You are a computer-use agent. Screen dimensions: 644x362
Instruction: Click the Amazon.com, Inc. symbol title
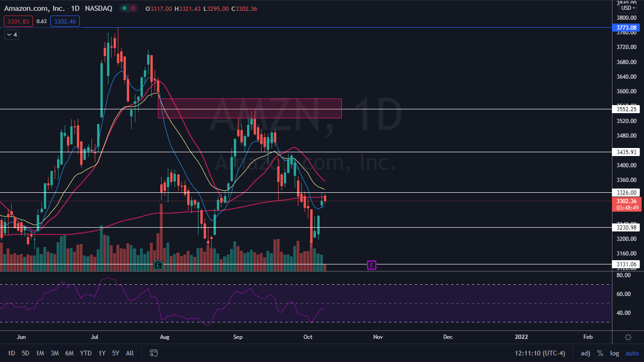click(x=34, y=8)
